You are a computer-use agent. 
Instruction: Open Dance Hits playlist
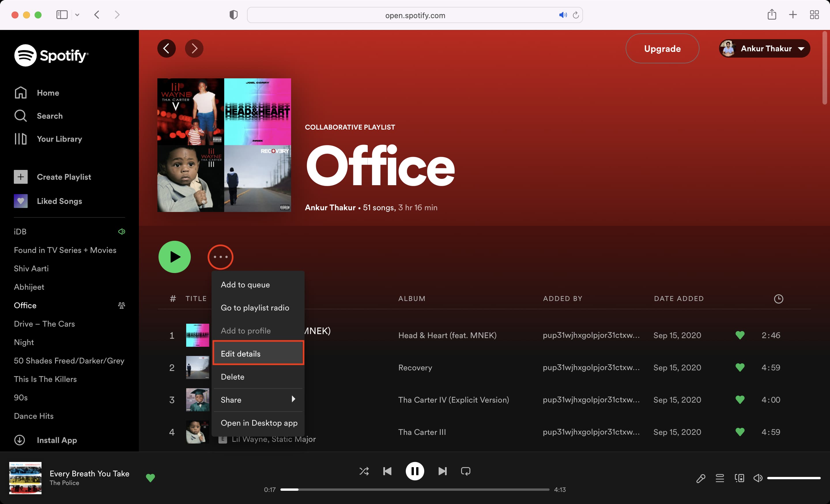click(34, 416)
